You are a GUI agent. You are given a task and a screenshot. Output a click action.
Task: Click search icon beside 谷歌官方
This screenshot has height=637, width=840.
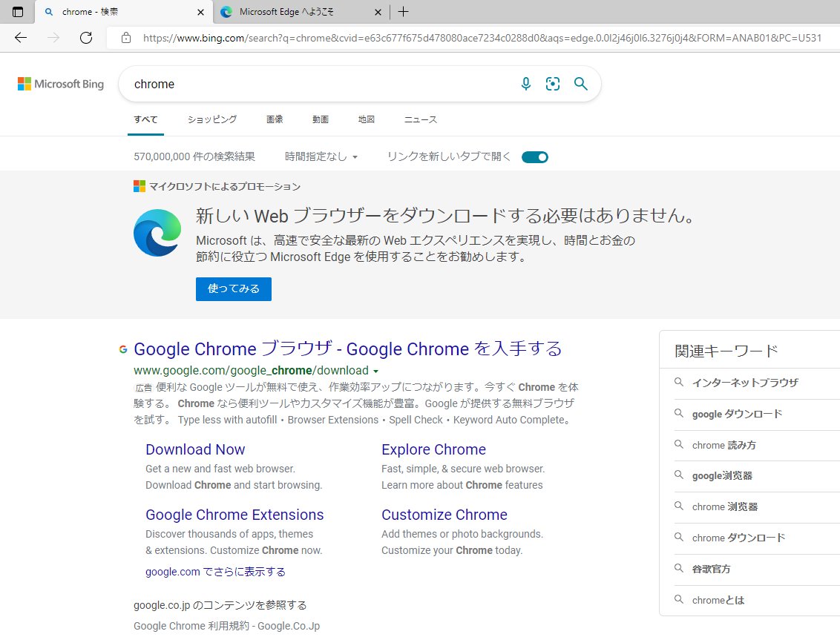[679, 568]
